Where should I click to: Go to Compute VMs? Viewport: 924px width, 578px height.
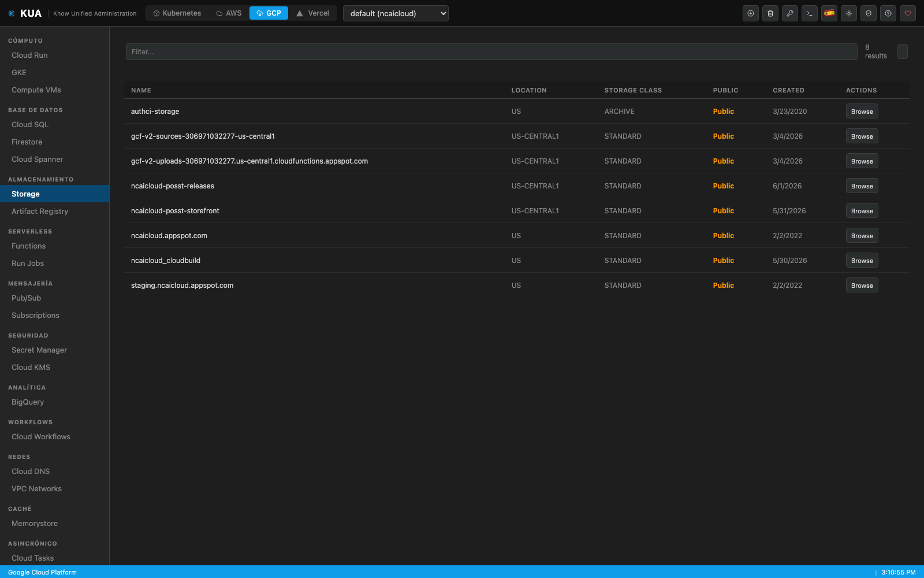point(54,90)
